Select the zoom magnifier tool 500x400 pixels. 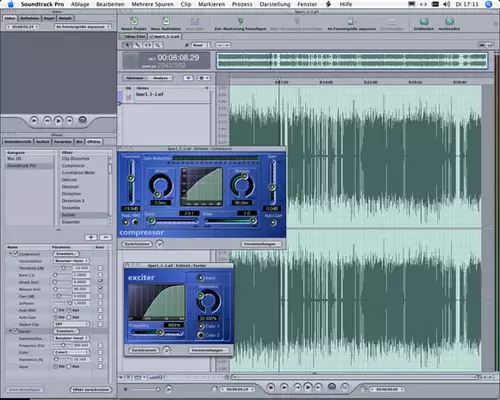pos(158,45)
